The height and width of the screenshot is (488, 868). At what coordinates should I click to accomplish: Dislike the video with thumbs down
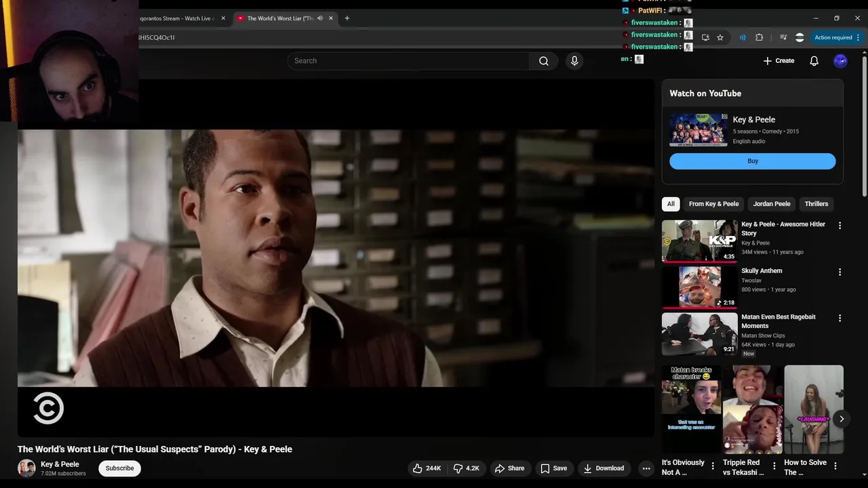pyautogui.click(x=466, y=468)
